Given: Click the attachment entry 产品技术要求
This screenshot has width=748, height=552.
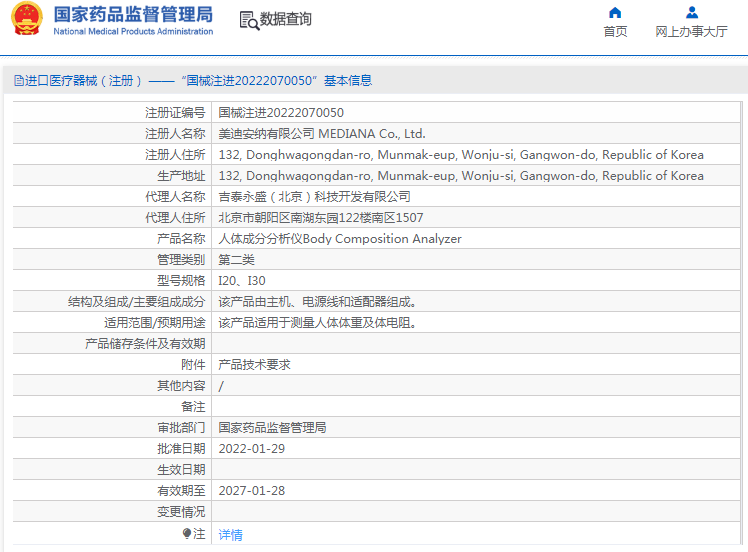Looking at the screenshot, I should point(254,365).
